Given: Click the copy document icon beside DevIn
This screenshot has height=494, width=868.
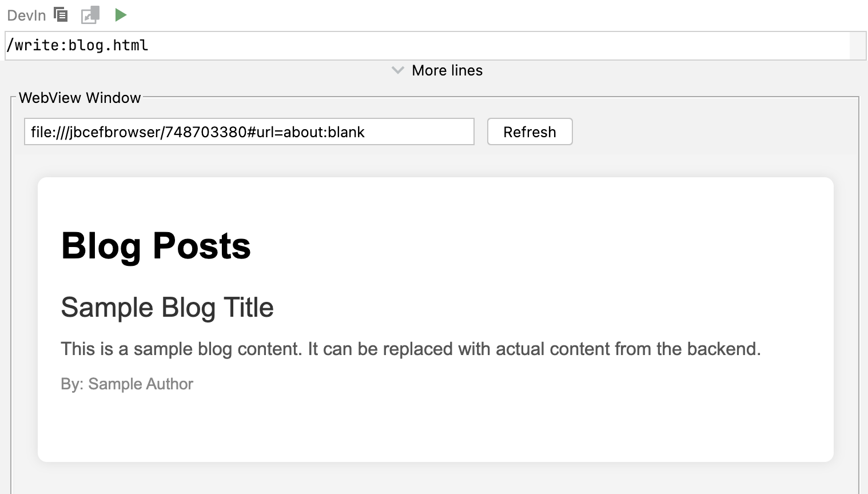Looking at the screenshot, I should point(61,15).
